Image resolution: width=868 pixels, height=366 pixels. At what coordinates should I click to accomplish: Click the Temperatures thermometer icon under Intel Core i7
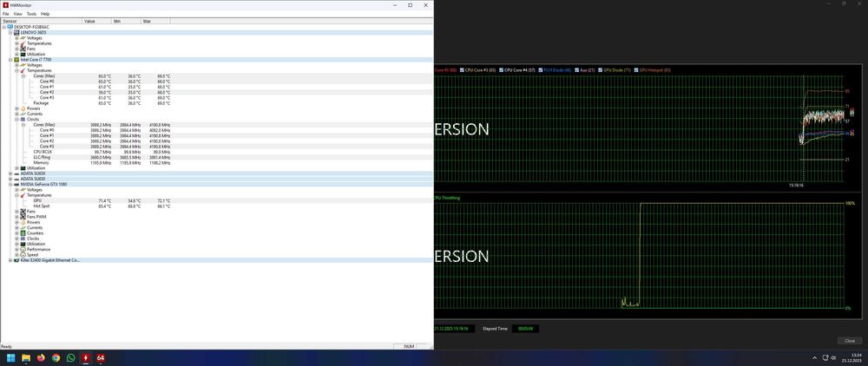click(23, 70)
